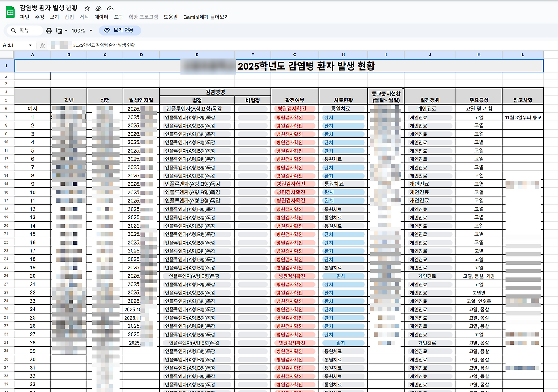Select column E header
This screenshot has width=558, height=392.
tap(197, 55)
